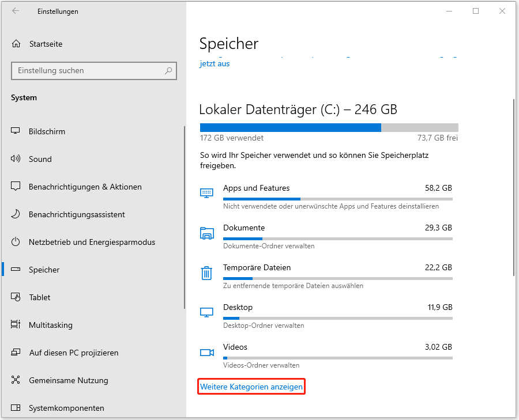Open Temporäre Dateien storage category

(x=326, y=277)
